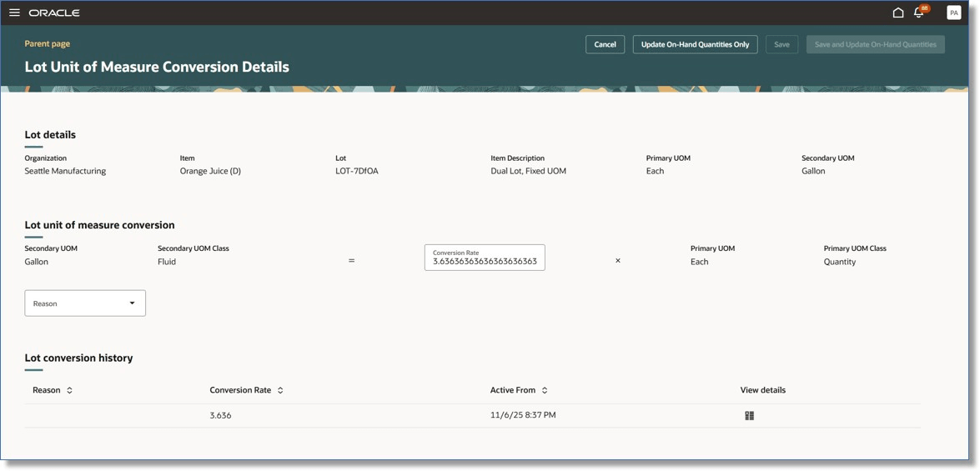Click the Dual Lot, Fixed UOM description
This screenshot has width=980, height=471.
pyautogui.click(x=529, y=171)
